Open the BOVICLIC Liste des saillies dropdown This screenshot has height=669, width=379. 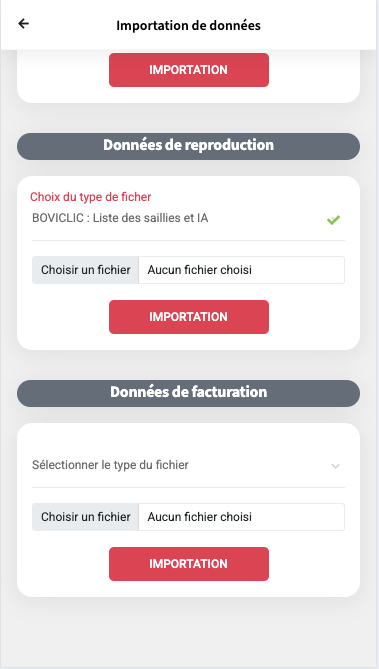coord(188,219)
